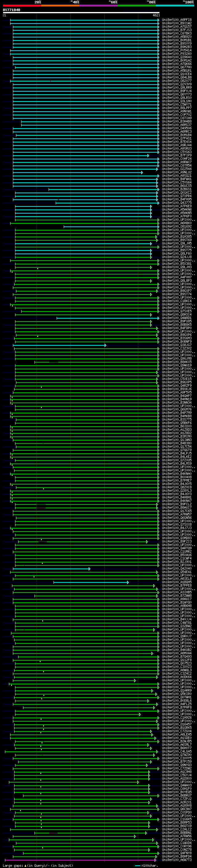This screenshot has width=197, height=868.
Task: Click the UniRef100_Q9LJH5 label
Action: pos(177,244)
